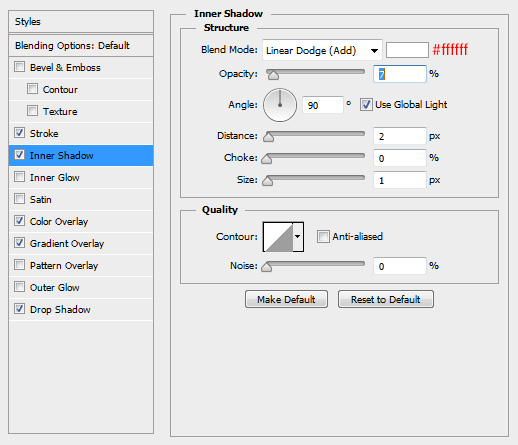The height and width of the screenshot is (445, 518).
Task: Tick the Texture style checkbox
Action: coord(32,111)
